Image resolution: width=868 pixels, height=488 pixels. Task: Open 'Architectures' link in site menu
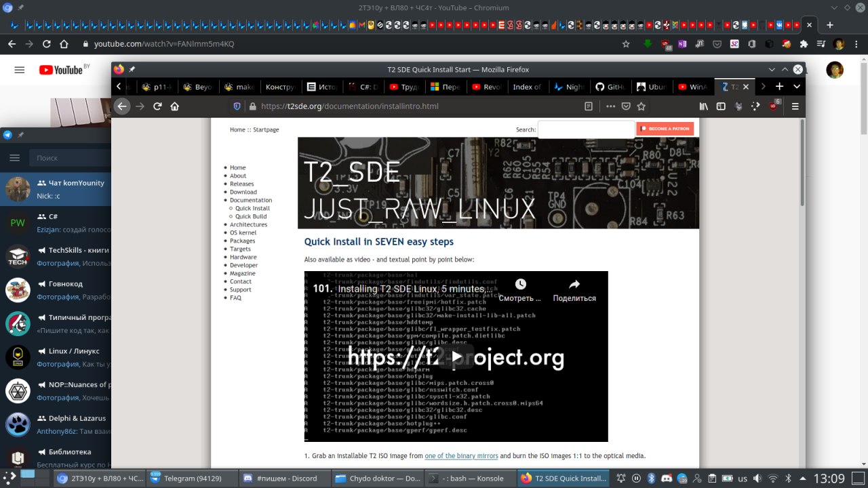(248, 224)
